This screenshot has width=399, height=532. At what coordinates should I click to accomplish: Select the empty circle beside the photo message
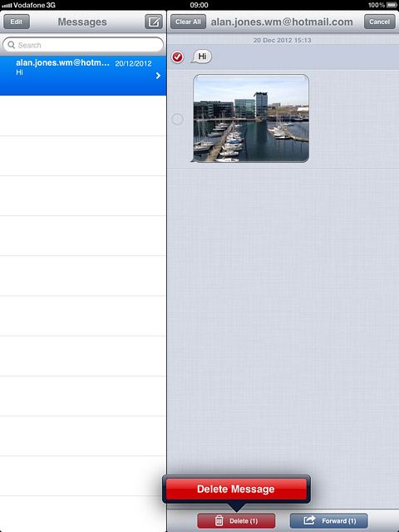click(x=177, y=119)
